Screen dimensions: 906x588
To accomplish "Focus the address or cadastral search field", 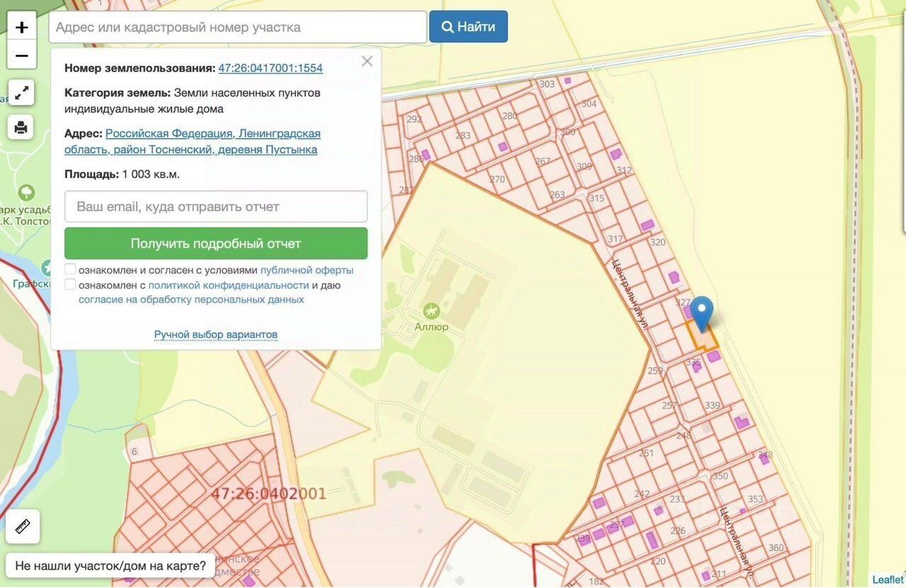I will coord(238,28).
